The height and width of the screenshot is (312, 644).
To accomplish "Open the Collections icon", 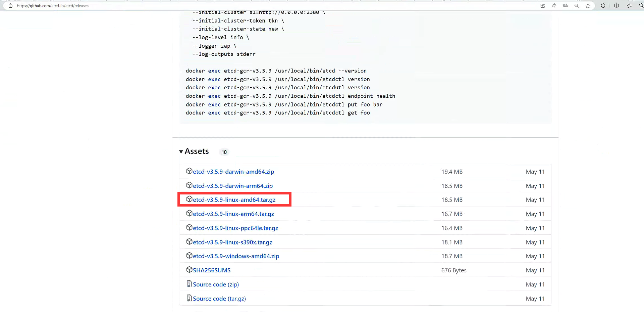I will pyautogui.click(x=641, y=6).
